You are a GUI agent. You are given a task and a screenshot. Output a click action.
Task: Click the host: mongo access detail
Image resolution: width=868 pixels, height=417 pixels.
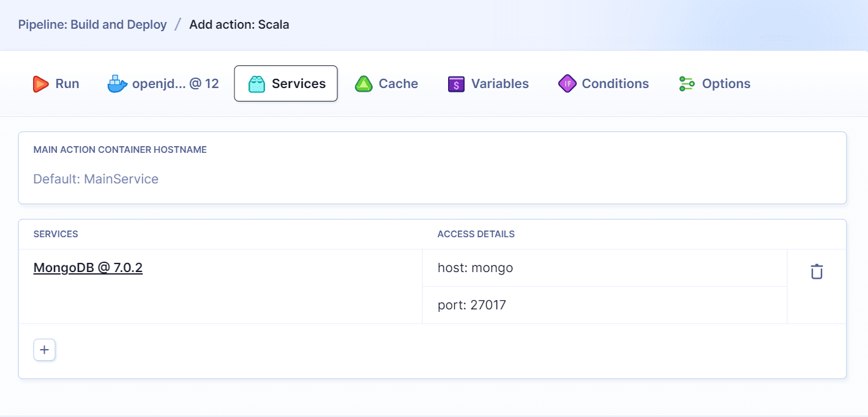point(476,267)
